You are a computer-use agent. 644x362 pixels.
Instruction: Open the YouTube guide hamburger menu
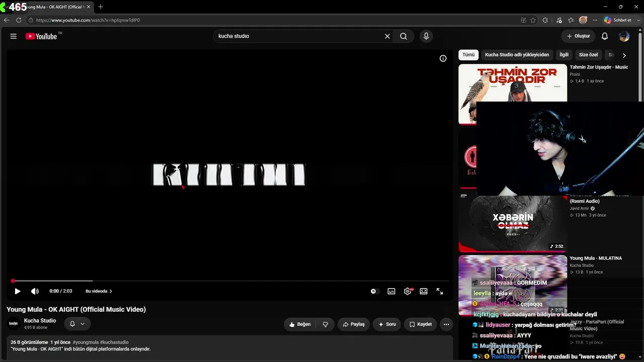coord(14,36)
